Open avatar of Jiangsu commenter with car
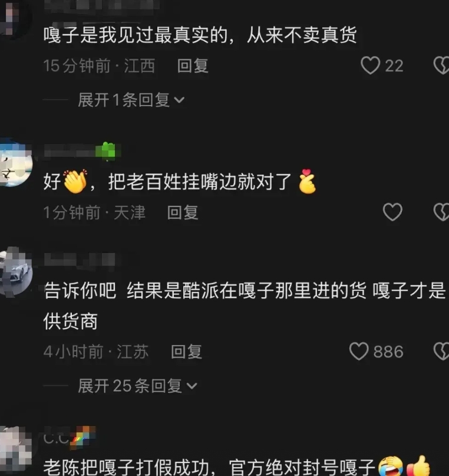Viewport: 449px width, 476px height. click(x=15, y=271)
